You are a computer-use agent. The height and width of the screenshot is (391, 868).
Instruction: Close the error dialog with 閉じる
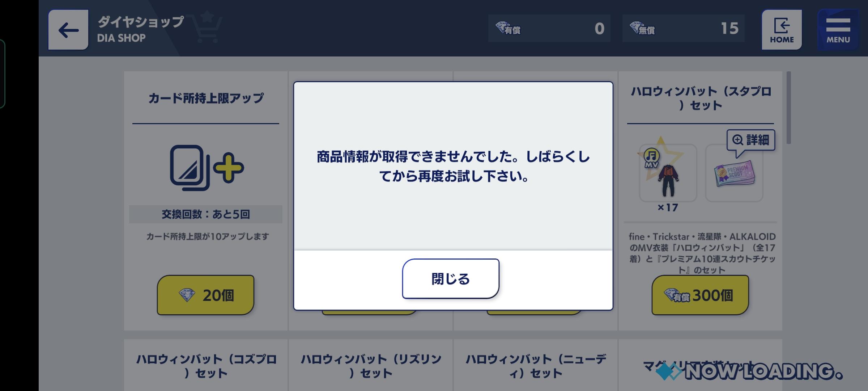pos(451,279)
